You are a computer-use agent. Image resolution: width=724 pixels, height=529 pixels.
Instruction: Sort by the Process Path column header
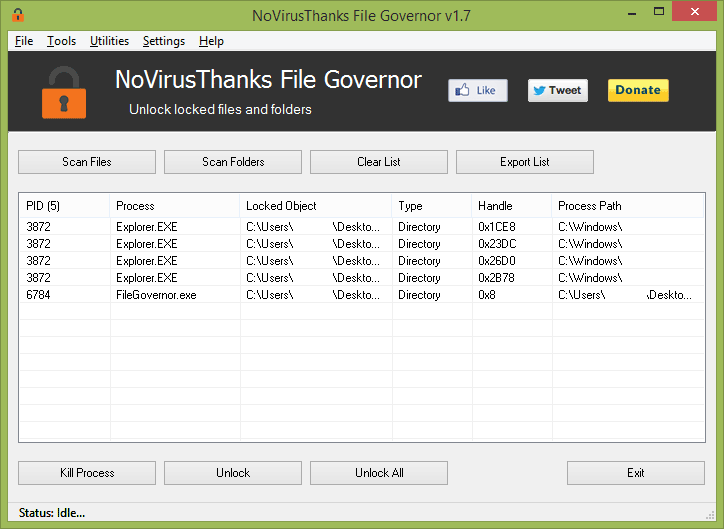627,206
